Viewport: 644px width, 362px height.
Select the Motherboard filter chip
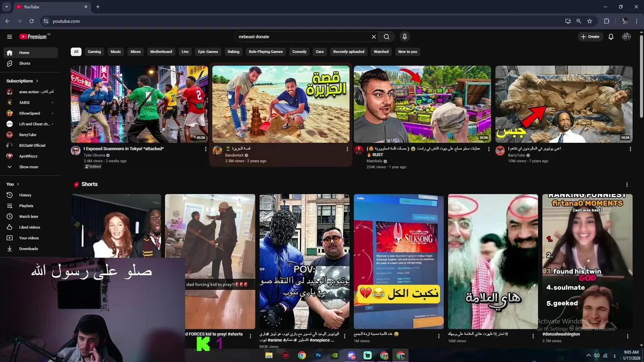point(161,52)
